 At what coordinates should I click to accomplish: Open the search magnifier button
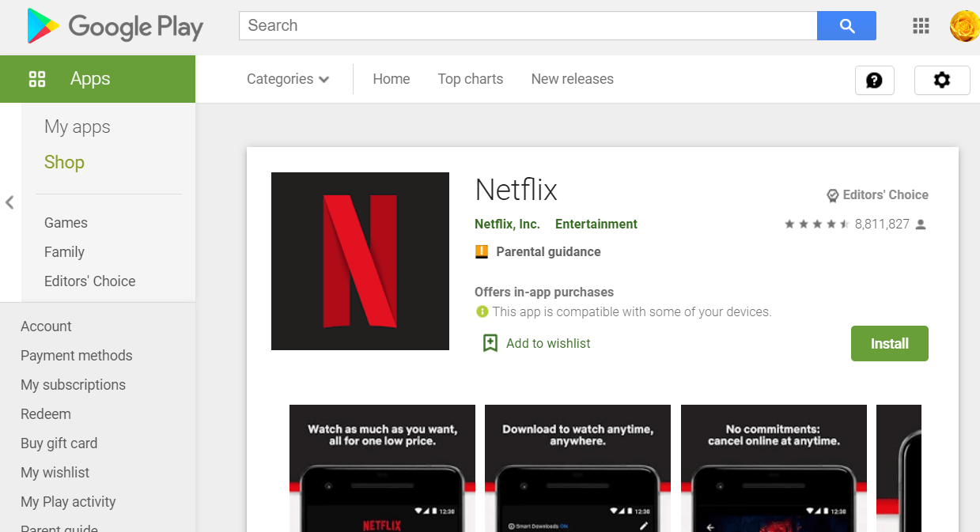point(846,25)
